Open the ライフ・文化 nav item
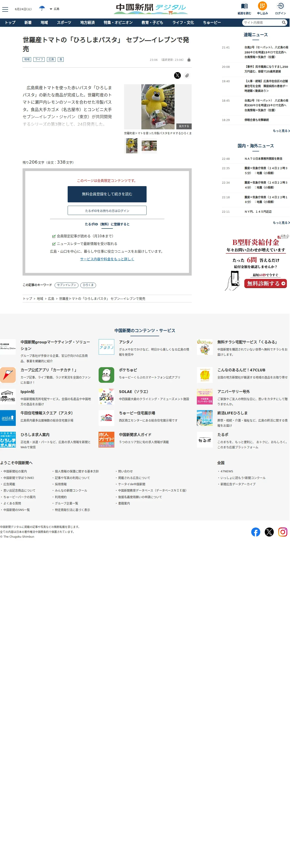Viewport: 290px width, 868px height. pos(183,23)
